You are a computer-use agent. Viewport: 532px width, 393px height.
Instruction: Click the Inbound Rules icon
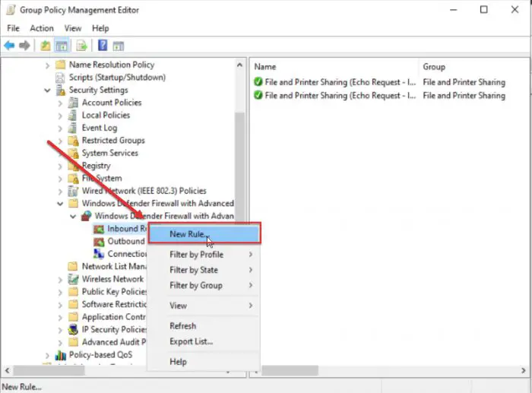click(99, 229)
